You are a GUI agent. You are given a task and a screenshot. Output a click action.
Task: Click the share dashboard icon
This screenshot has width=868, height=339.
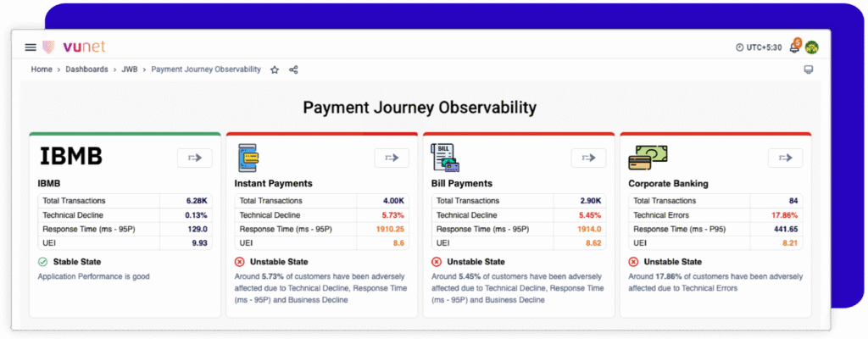[x=293, y=69]
